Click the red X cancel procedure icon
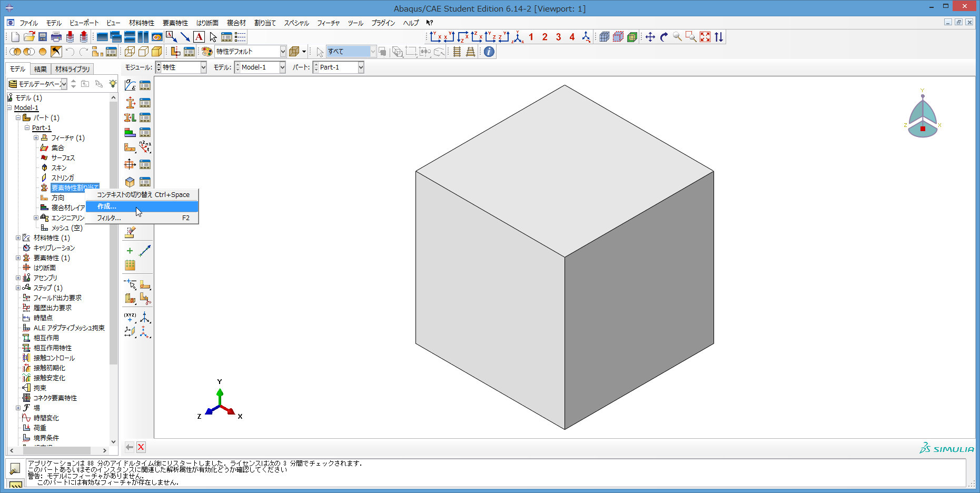This screenshot has width=980, height=493. 141,447
